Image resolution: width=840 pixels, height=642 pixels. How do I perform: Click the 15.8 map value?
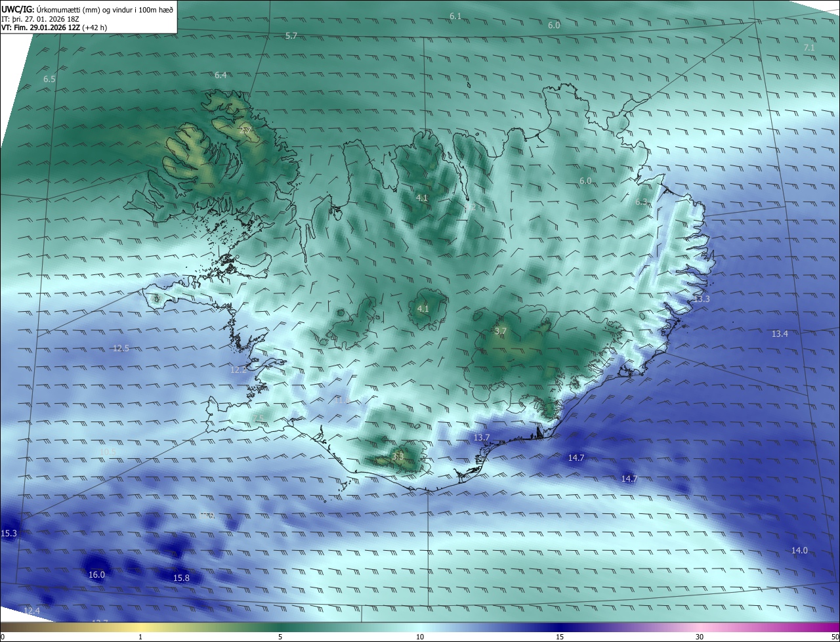tap(181, 578)
